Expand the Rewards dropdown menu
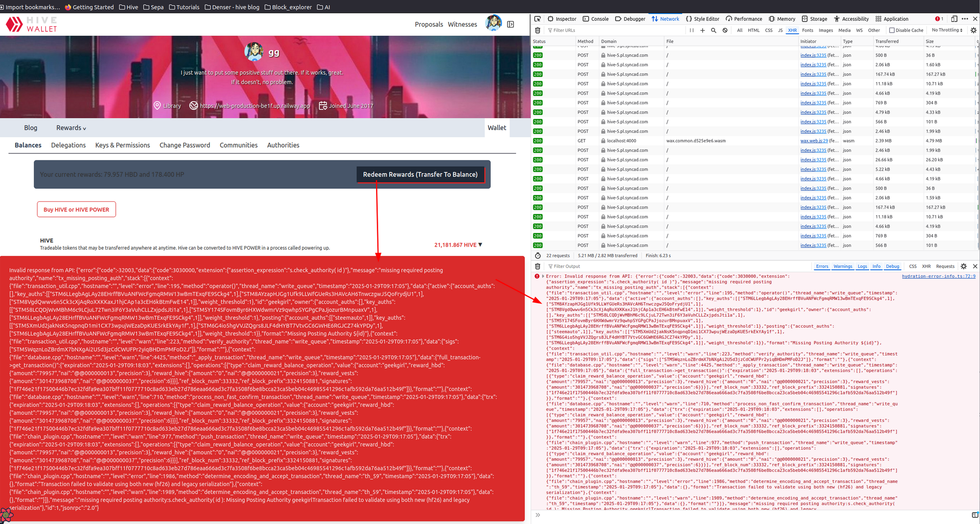The image size is (980, 524). pos(71,128)
